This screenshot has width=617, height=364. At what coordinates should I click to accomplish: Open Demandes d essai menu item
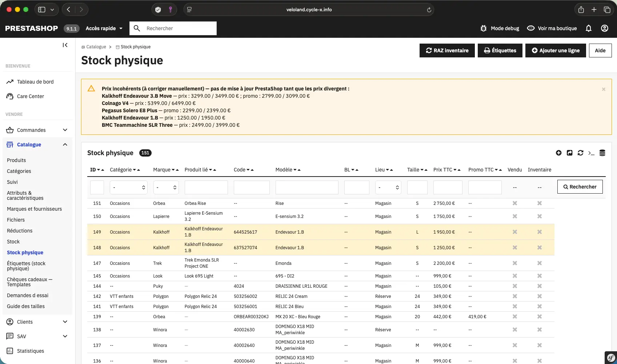coord(28,295)
